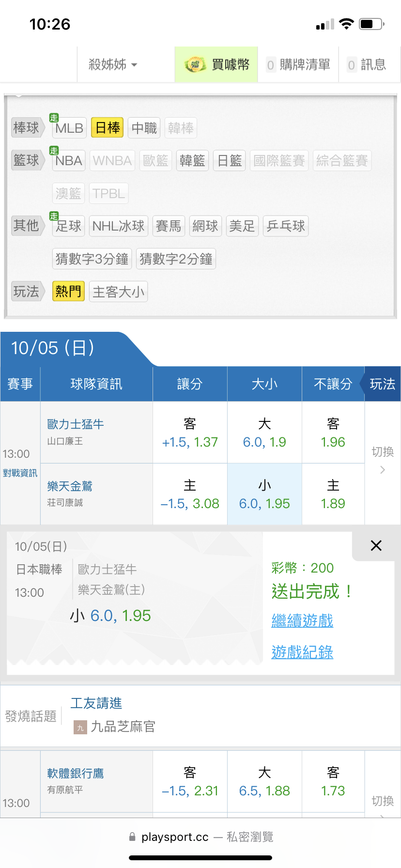401x868 pixels.
Task: Open the 工友請進 hot topic
Action: tap(96, 703)
